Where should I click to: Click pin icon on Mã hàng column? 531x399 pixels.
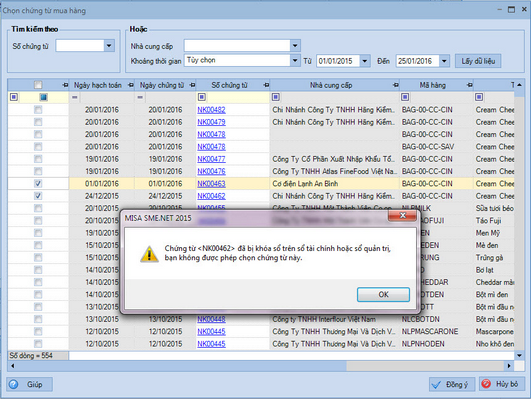pos(469,85)
